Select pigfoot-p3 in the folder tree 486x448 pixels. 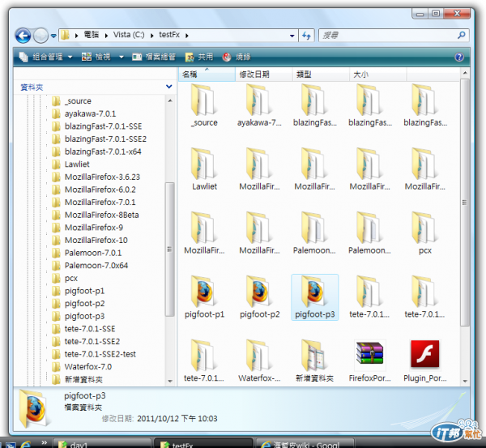(84, 316)
